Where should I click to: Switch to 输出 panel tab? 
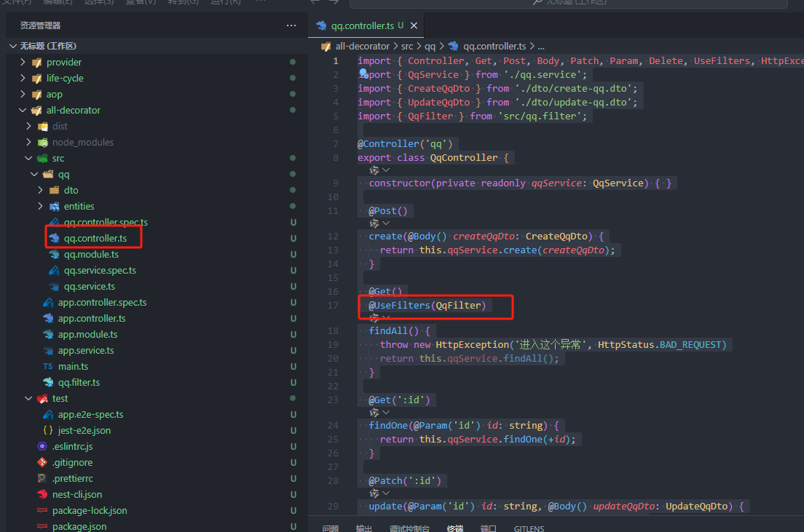pyautogui.click(x=363, y=528)
